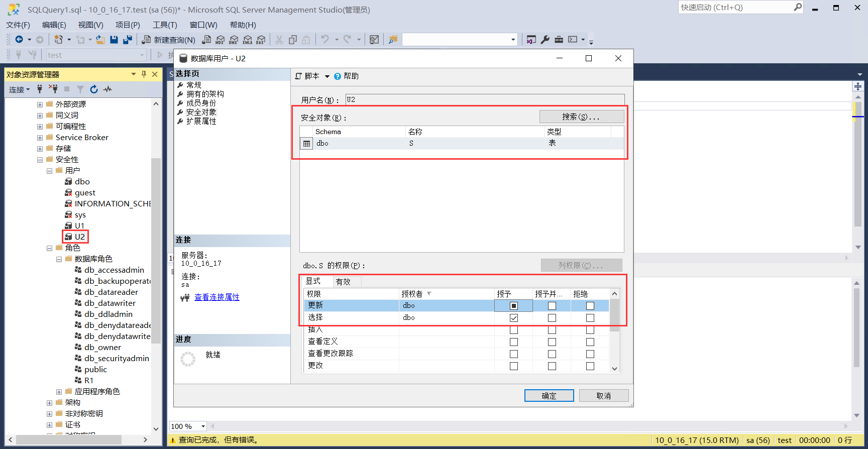Screen dimensions: 868x449
Task: Save the current query with the disk icon
Action: pyautogui.click(x=114, y=39)
